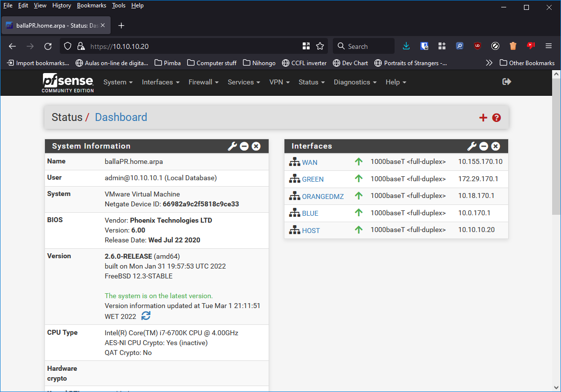Open the uBlock Origin extension icon
561x392 pixels.
477,46
